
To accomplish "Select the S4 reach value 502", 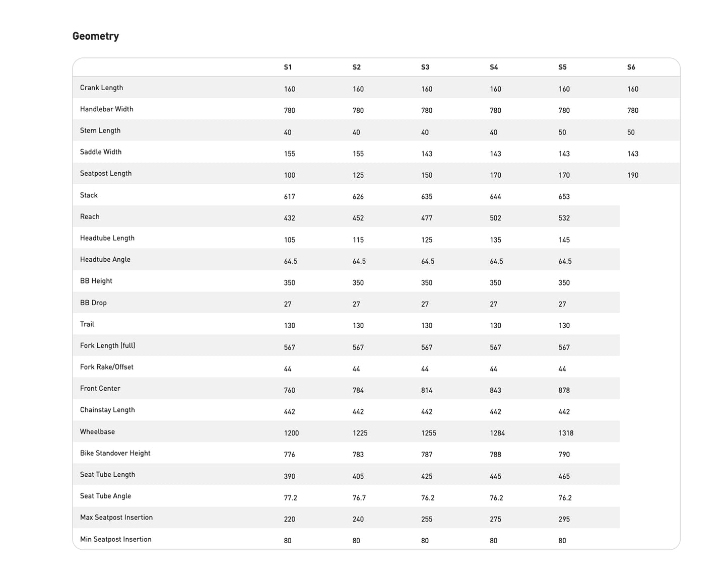I will [x=495, y=218].
